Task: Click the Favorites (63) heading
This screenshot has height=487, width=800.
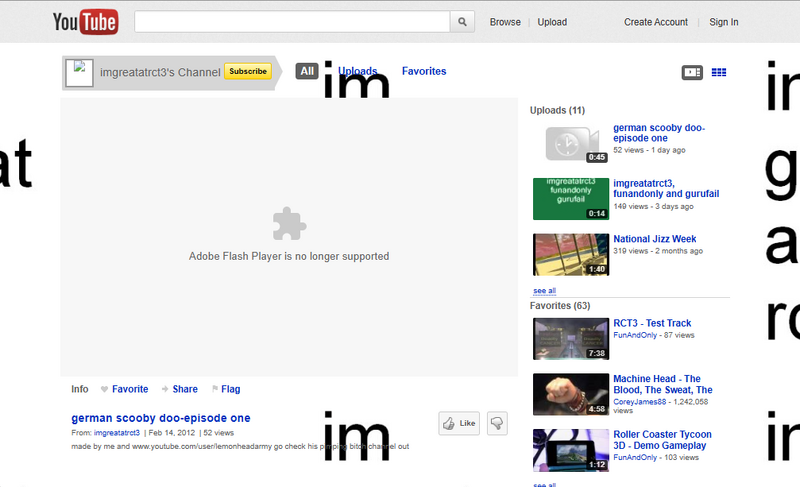Action: coord(560,305)
